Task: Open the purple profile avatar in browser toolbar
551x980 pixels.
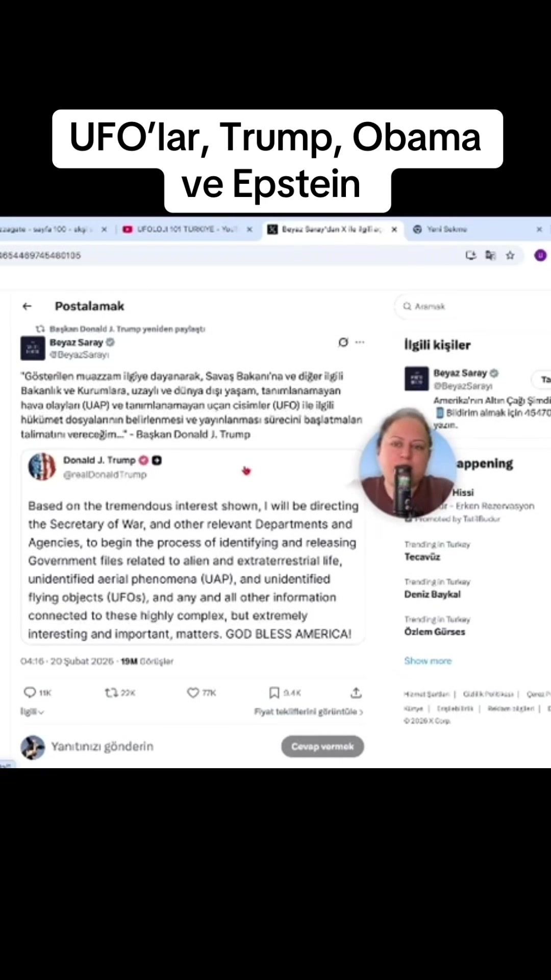Action: 540,255
